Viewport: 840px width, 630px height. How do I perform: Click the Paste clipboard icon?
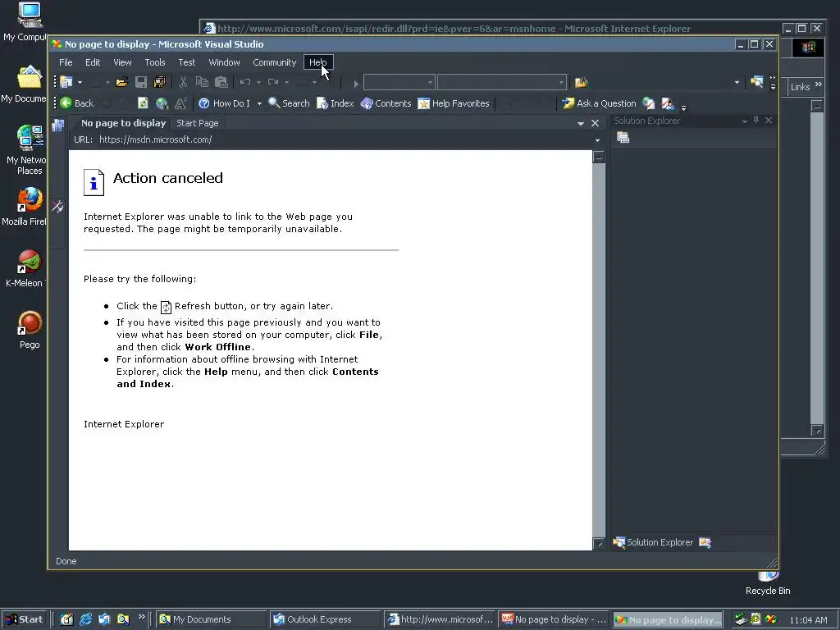click(x=221, y=82)
